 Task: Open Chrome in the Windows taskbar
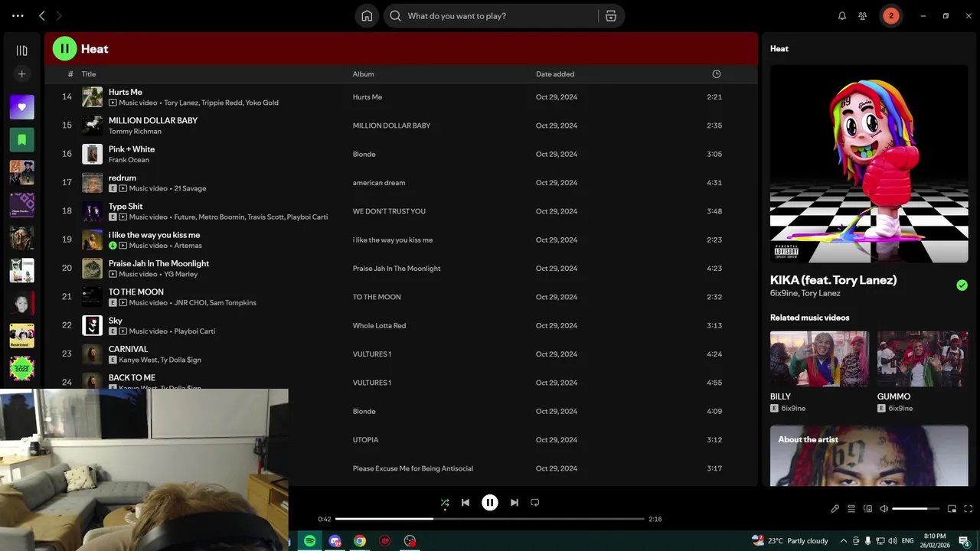coord(360,541)
